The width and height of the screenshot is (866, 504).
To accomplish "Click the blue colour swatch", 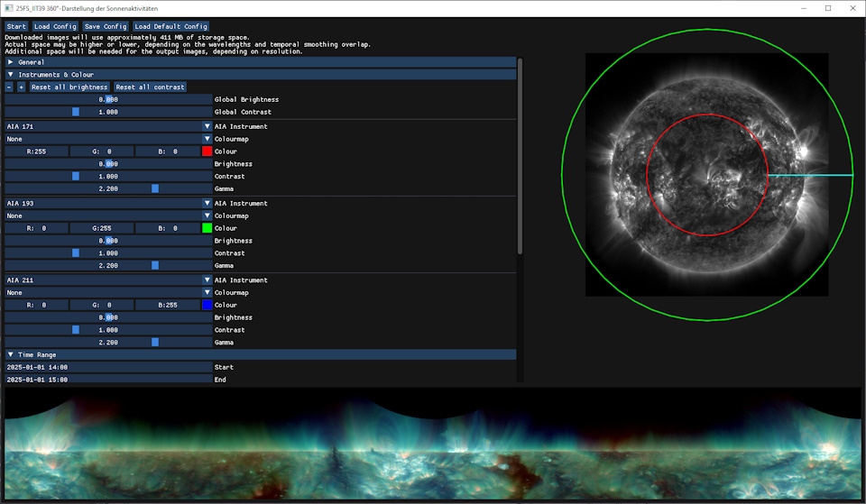I will pyautogui.click(x=207, y=305).
